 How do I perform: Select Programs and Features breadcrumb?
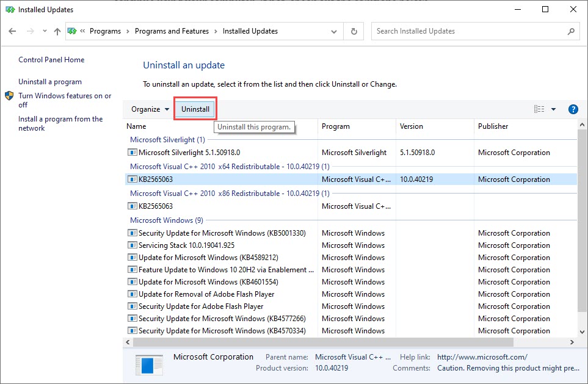coord(172,31)
